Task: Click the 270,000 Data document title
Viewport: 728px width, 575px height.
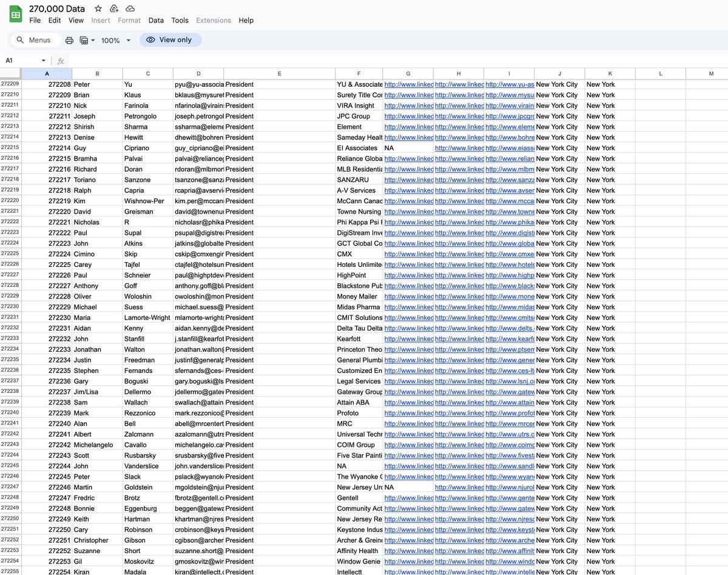Action: (57, 8)
